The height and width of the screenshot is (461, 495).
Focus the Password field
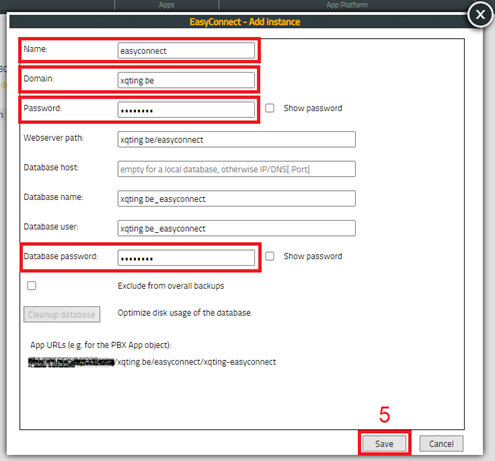[186, 110]
